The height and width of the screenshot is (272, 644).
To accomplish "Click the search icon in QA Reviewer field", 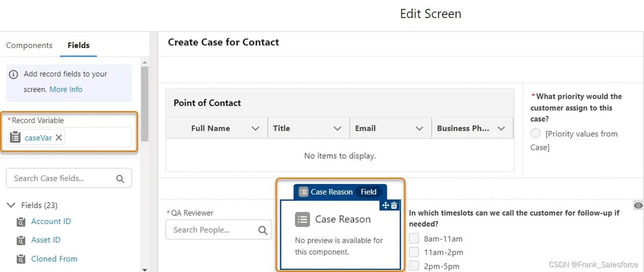I will coord(262,230).
